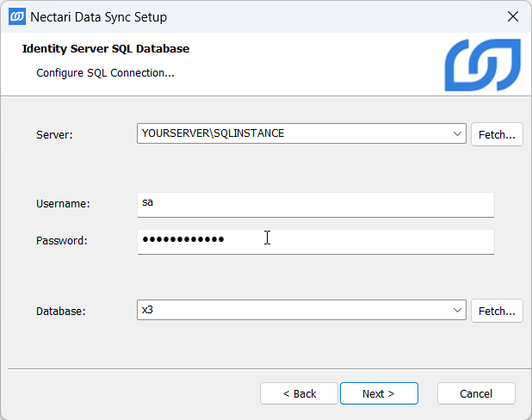Image resolution: width=532 pixels, height=420 pixels.
Task: Click the Identity Server SQL Database heading
Action: (x=105, y=49)
